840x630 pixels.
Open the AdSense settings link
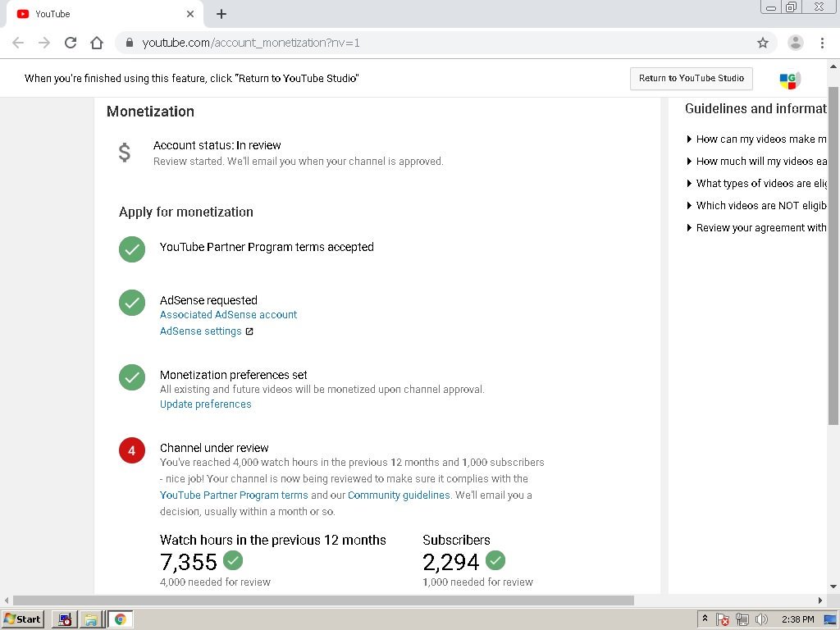coord(200,331)
